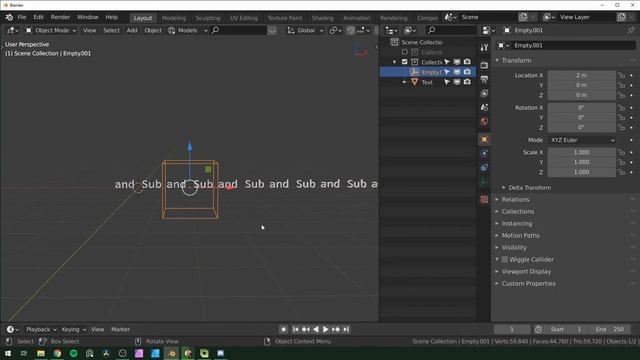The width and height of the screenshot is (640, 360).
Task: Open the Output properties tab icon
Action: pyautogui.click(x=484, y=79)
